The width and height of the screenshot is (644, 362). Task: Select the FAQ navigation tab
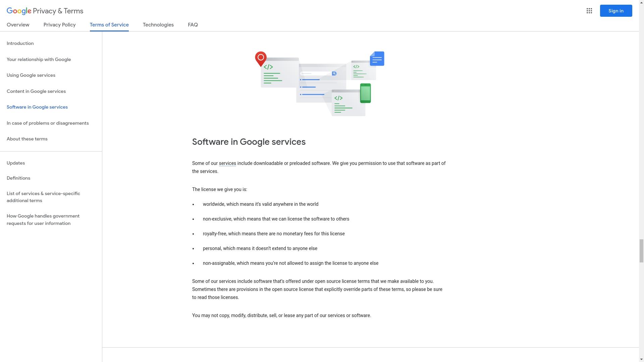193,24
